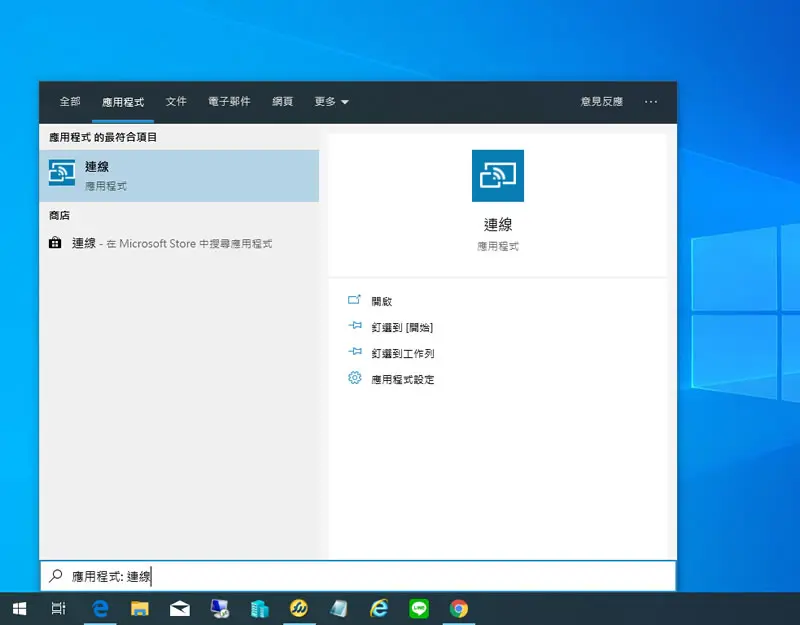This screenshot has height=625, width=800.
Task: Launch Microsoft Edge from the taskbar
Action: tap(100, 608)
